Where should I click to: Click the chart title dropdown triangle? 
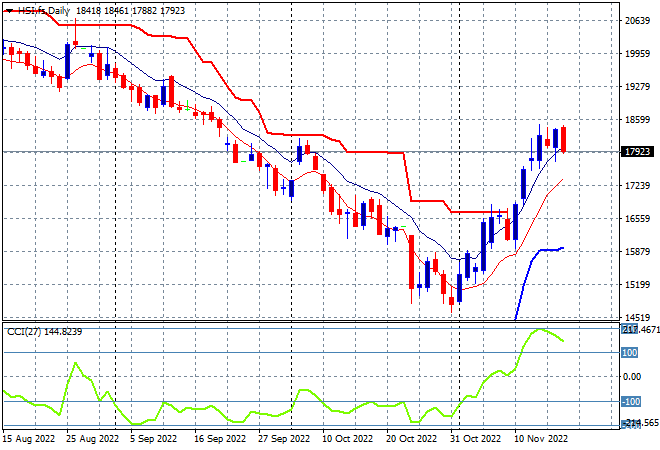pos(9,11)
